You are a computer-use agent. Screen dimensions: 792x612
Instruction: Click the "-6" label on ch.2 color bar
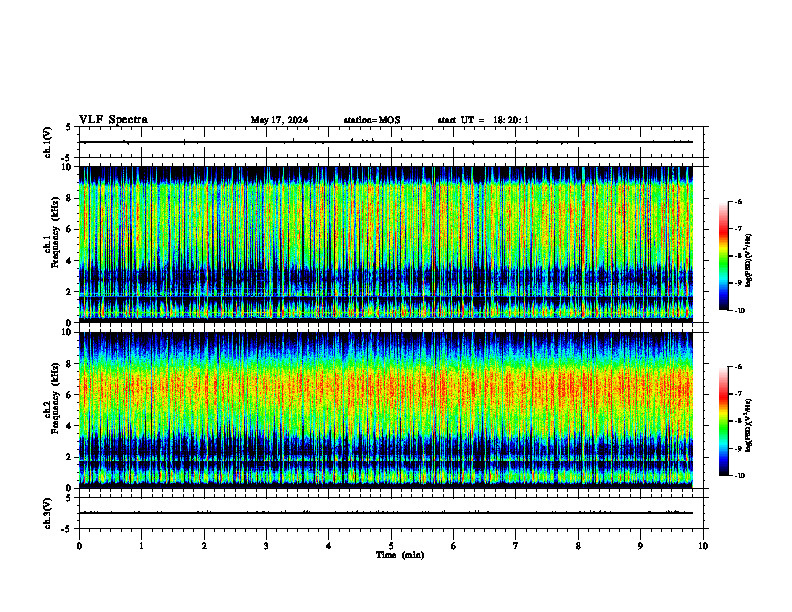click(x=738, y=367)
